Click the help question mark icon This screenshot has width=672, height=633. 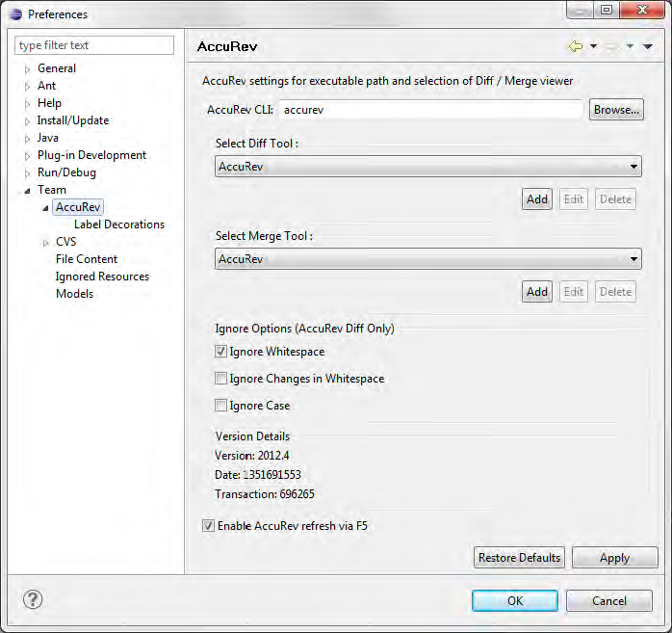33,599
